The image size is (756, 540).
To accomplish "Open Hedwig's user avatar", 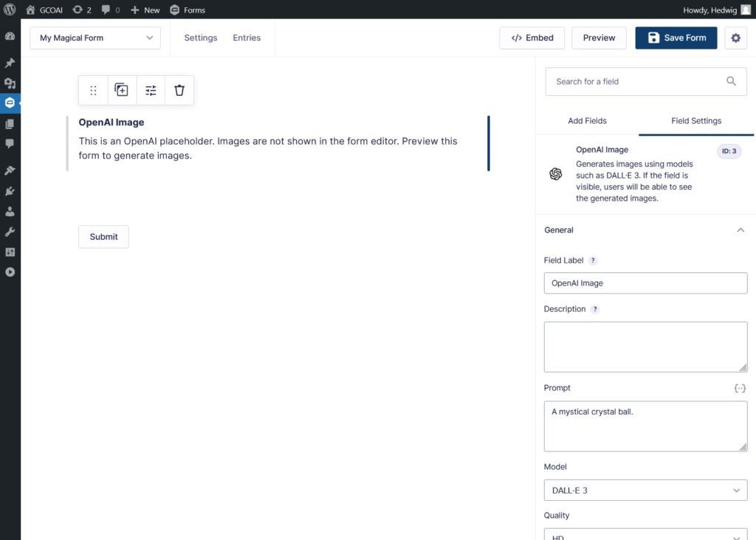I will point(746,10).
